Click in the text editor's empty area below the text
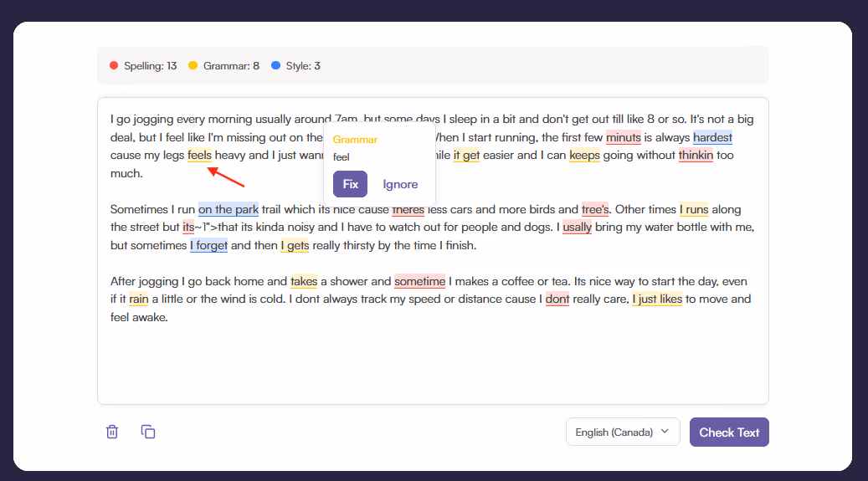 (433, 362)
